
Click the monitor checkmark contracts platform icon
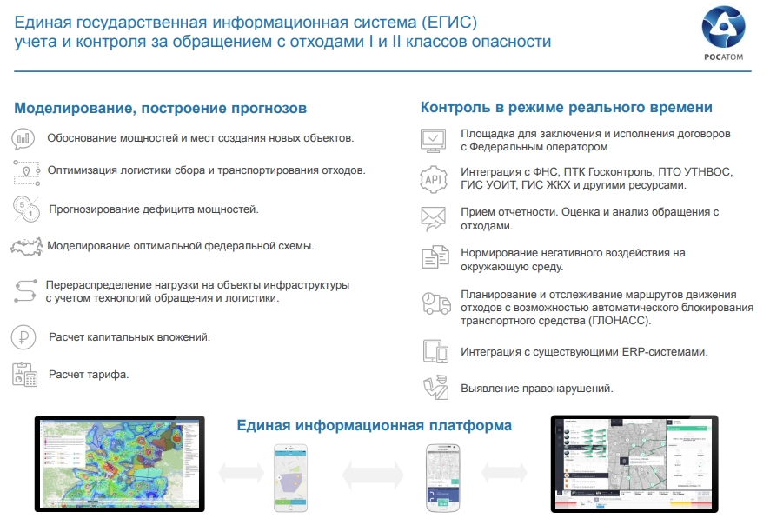[433, 139]
